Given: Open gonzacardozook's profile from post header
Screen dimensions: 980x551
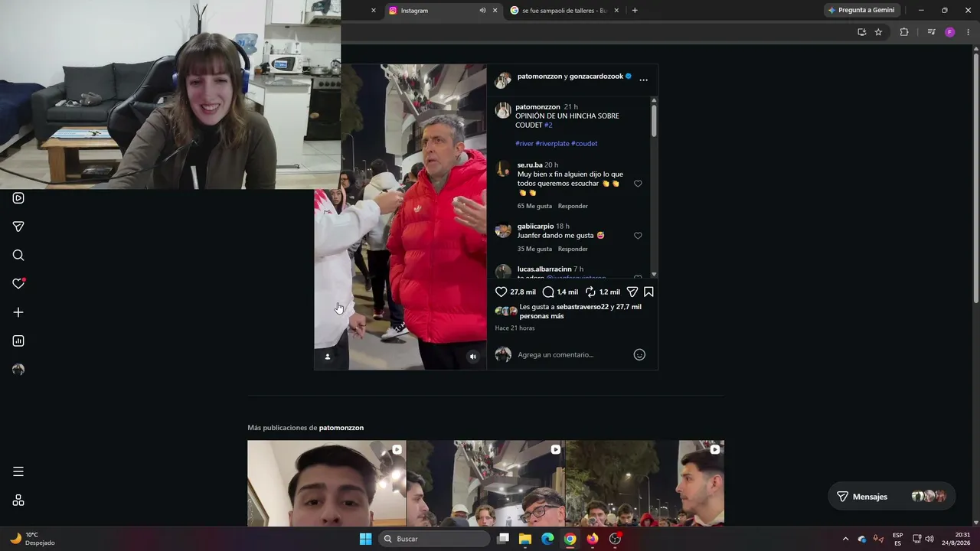Looking at the screenshot, I should [x=596, y=77].
